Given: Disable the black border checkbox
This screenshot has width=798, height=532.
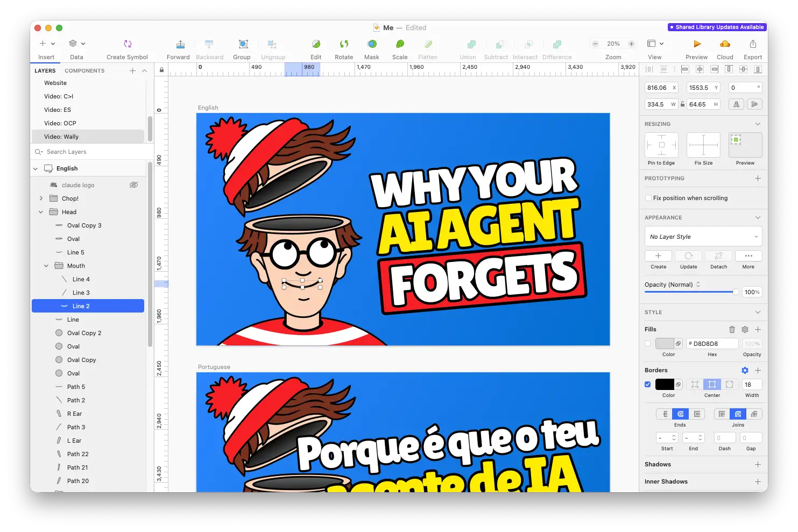Looking at the screenshot, I should pyautogui.click(x=647, y=385).
